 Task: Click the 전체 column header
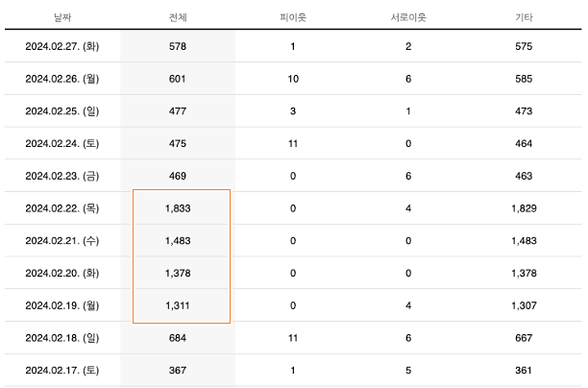coord(177,18)
